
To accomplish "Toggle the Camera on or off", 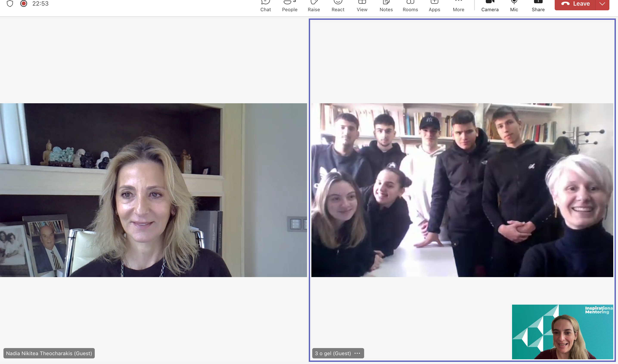I will (490, 5).
